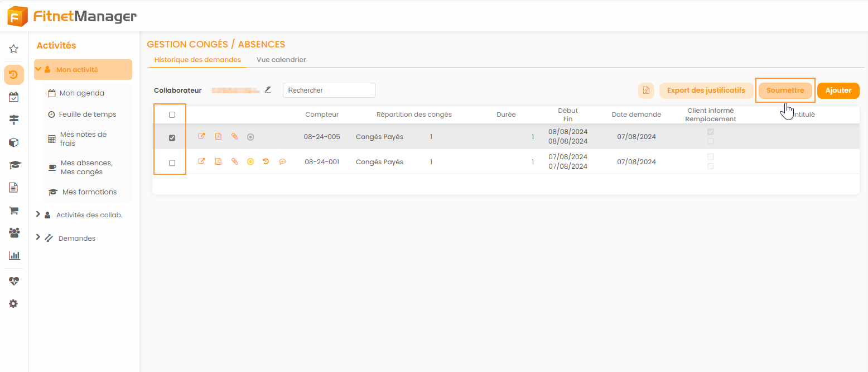The image size is (868, 372).
Task: Open Feuille de temps menu item
Action: 88,115
